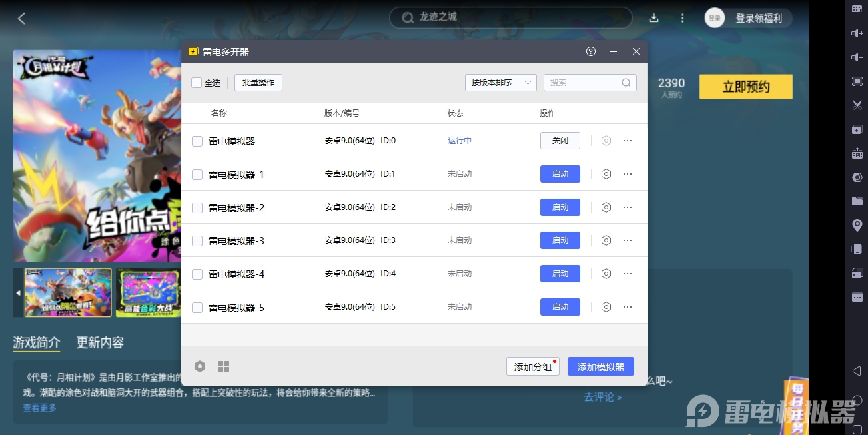
Task: Tick the checkbox next to 雷电模拟器-5
Action: pos(197,306)
